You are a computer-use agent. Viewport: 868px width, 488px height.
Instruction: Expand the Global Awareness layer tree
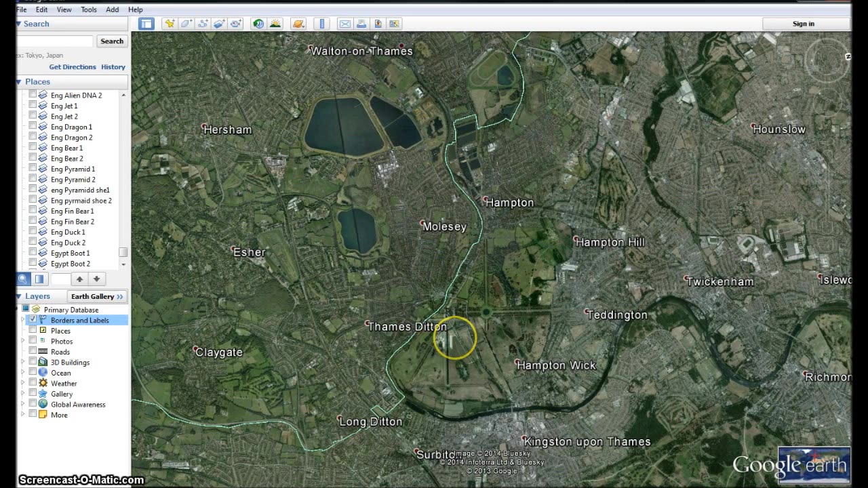(22, 404)
